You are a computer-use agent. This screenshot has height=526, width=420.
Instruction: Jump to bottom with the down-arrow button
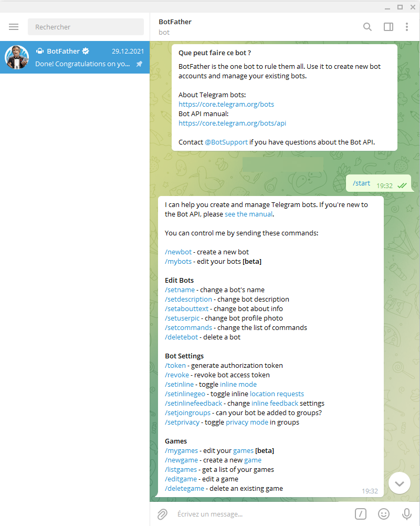(x=399, y=483)
